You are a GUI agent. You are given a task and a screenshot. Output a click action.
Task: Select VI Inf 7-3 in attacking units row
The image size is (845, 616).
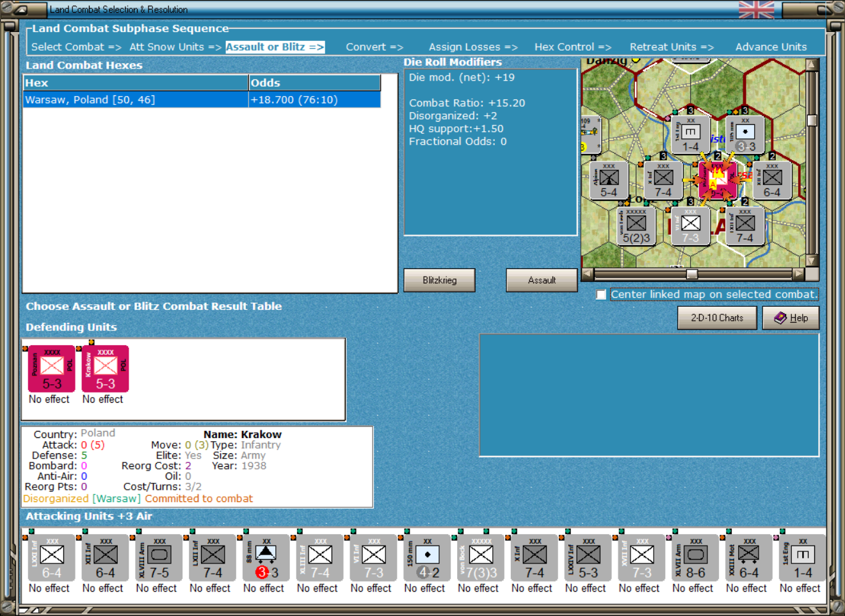point(374,558)
